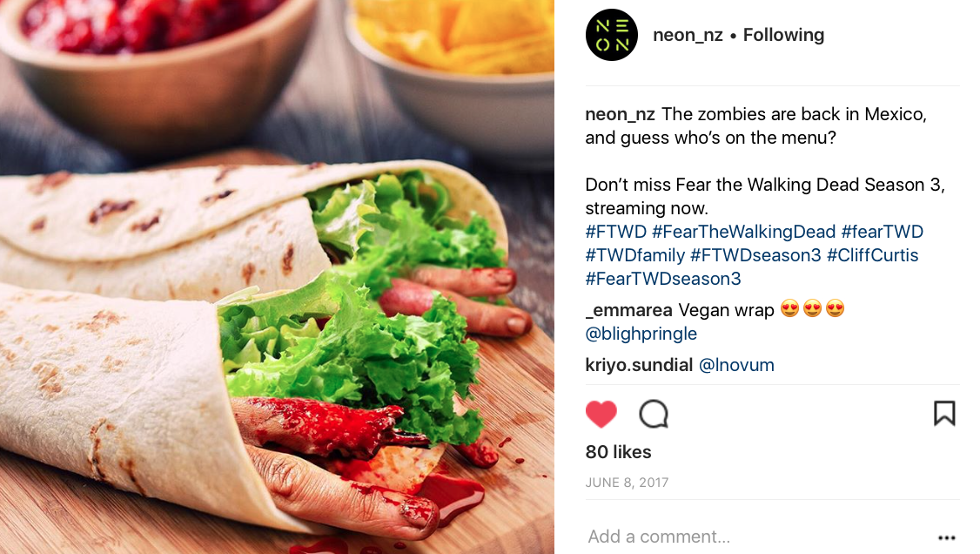Open the #TWDfamily hashtag

click(x=635, y=255)
